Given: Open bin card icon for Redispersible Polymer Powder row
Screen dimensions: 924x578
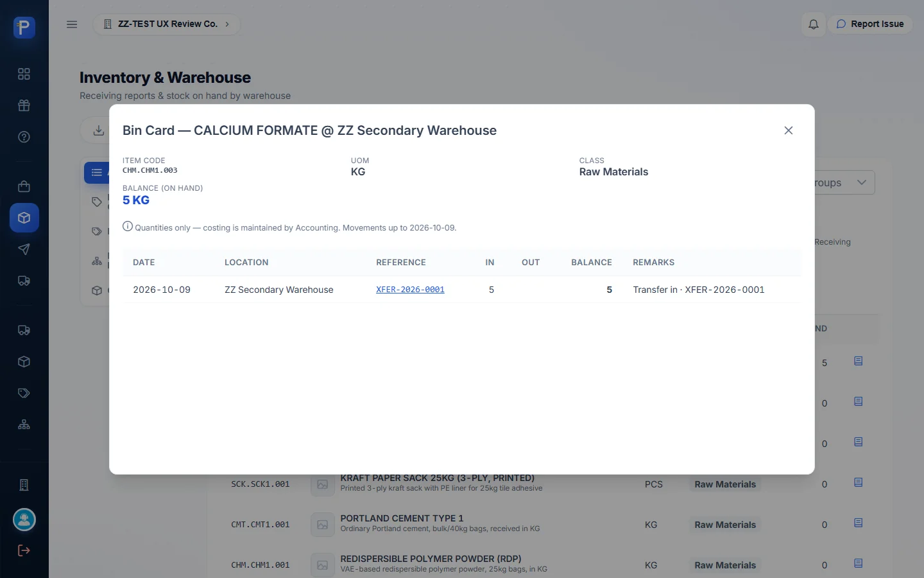Looking at the screenshot, I should tap(858, 563).
